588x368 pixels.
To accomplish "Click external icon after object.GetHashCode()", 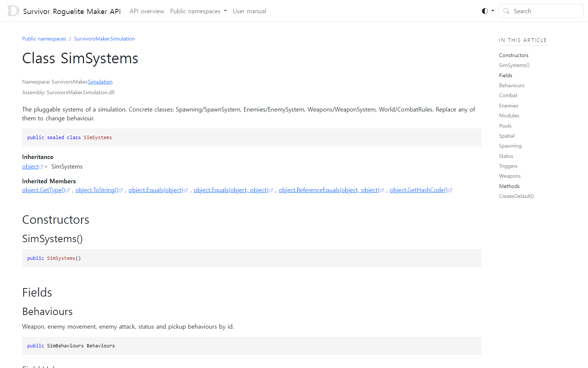I will click(x=450, y=190).
